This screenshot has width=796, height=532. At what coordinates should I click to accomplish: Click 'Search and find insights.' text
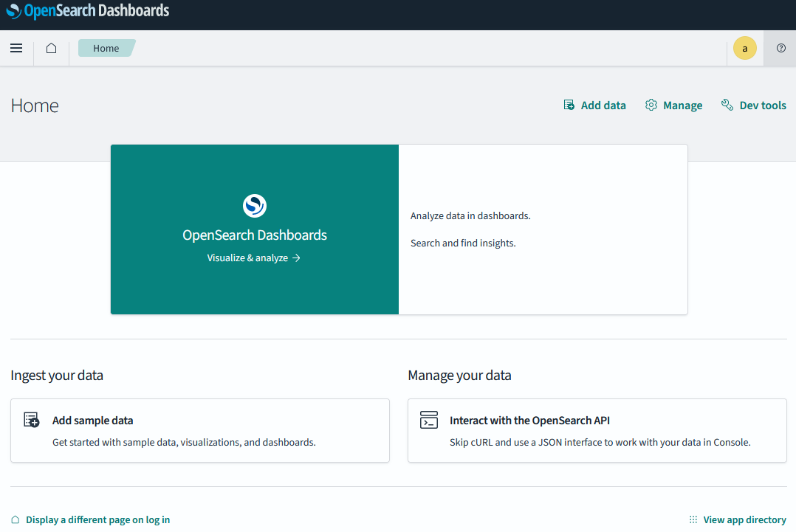pos(463,243)
